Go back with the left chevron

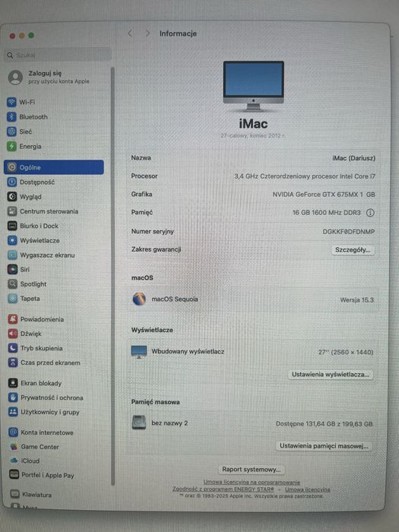tap(130, 33)
